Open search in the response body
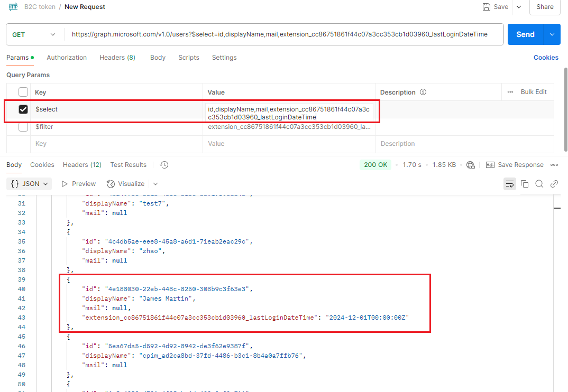This screenshot has height=392, width=568. coord(539,183)
